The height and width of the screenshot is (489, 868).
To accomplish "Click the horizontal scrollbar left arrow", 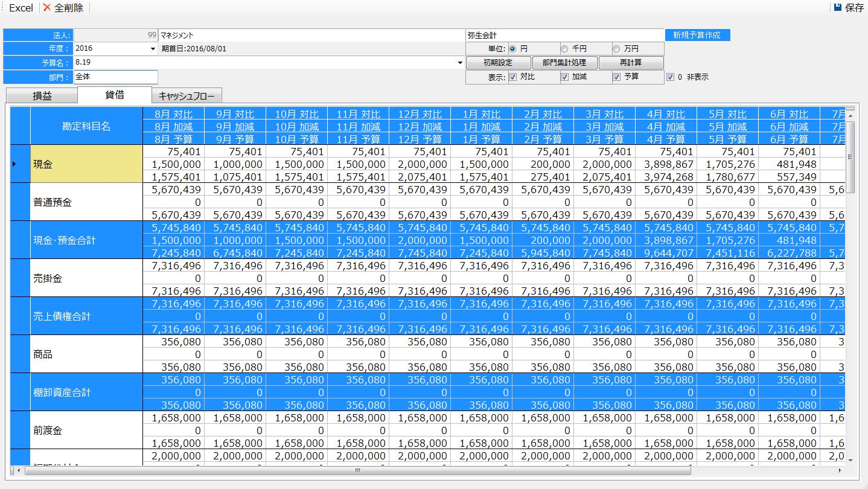I will pos(18,470).
